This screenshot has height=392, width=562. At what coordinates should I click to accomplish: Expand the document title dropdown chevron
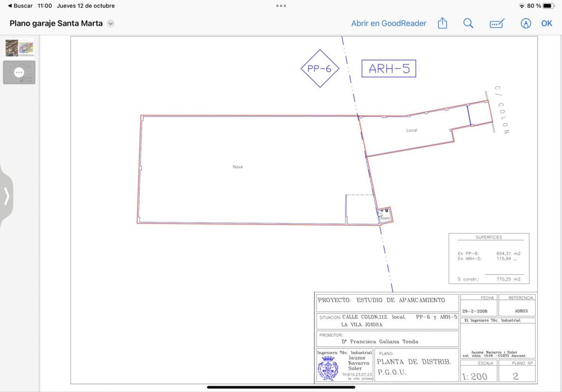pyautogui.click(x=111, y=24)
